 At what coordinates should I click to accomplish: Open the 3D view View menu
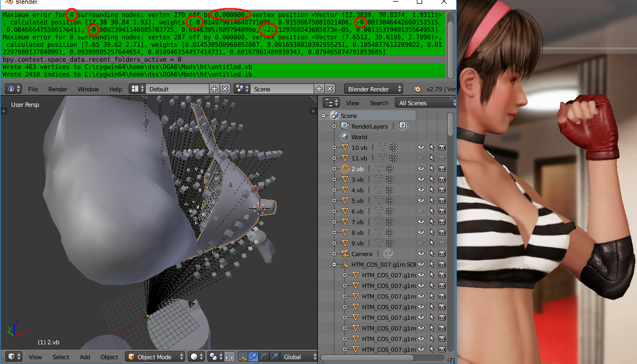pos(35,357)
